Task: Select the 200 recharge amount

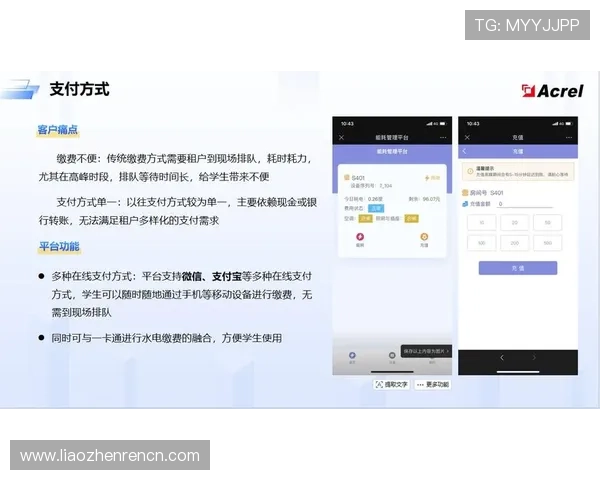Action: (515, 243)
